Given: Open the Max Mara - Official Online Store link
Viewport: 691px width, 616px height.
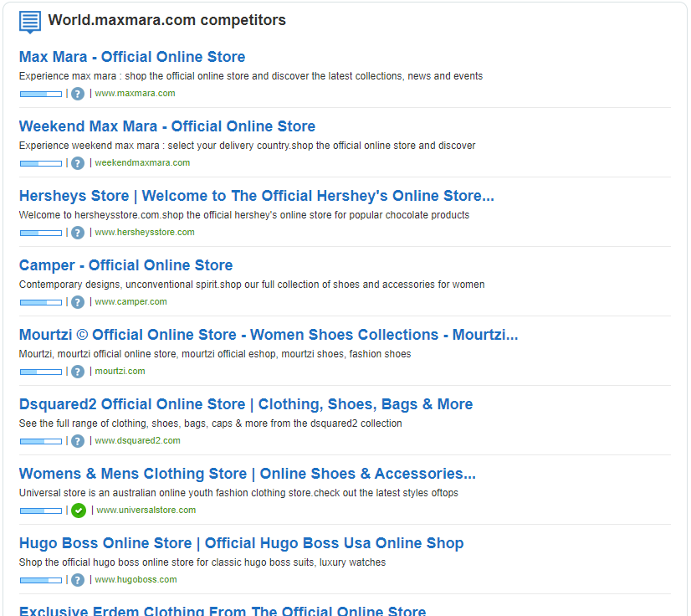Looking at the screenshot, I should [132, 57].
